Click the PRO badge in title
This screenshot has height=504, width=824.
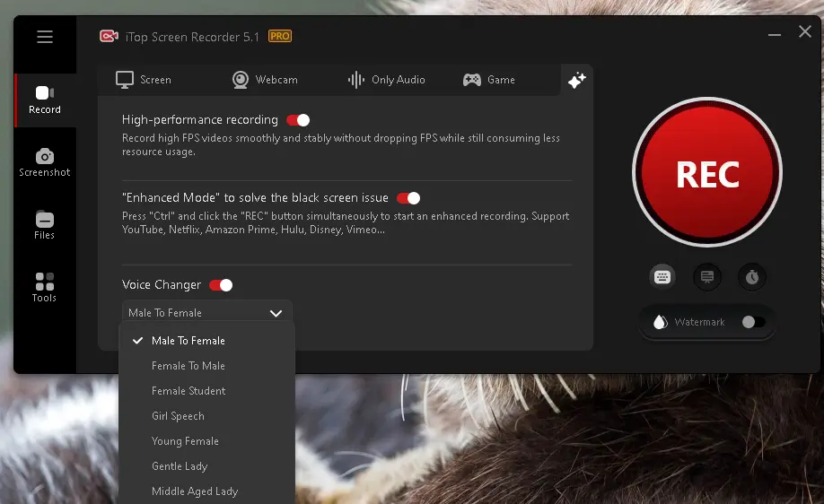[280, 37]
